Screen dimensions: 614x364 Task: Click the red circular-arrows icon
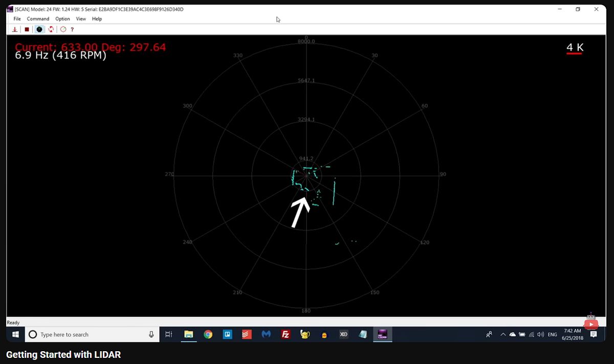click(51, 29)
